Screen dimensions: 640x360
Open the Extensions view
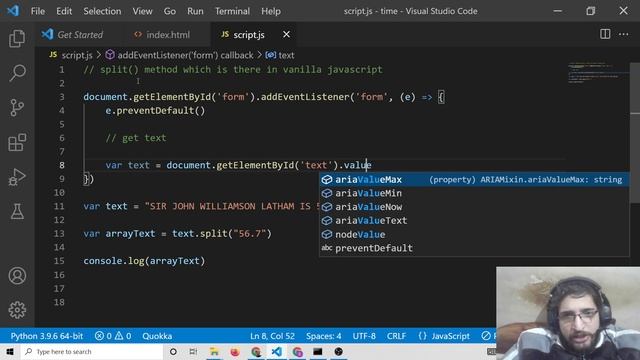(17, 142)
